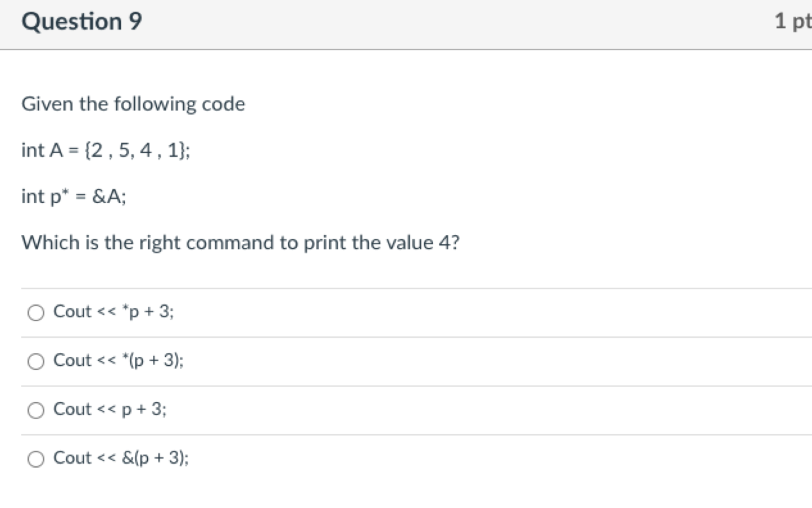
Task: Click the answer row Cout << p + 3;
Action: (x=110, y=410)
